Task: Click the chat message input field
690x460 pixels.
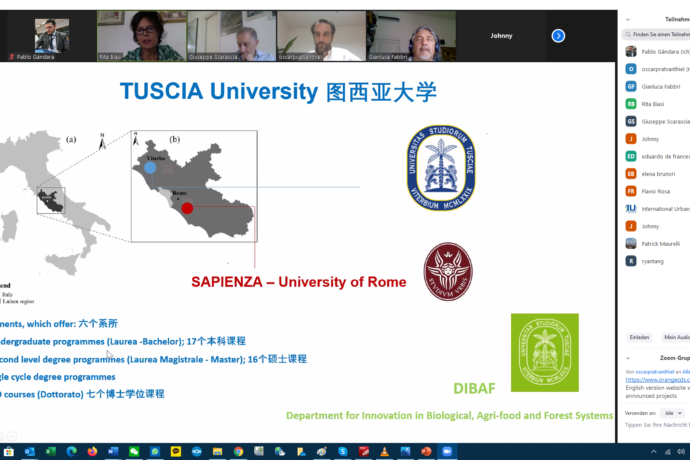Action: point(657,425)
